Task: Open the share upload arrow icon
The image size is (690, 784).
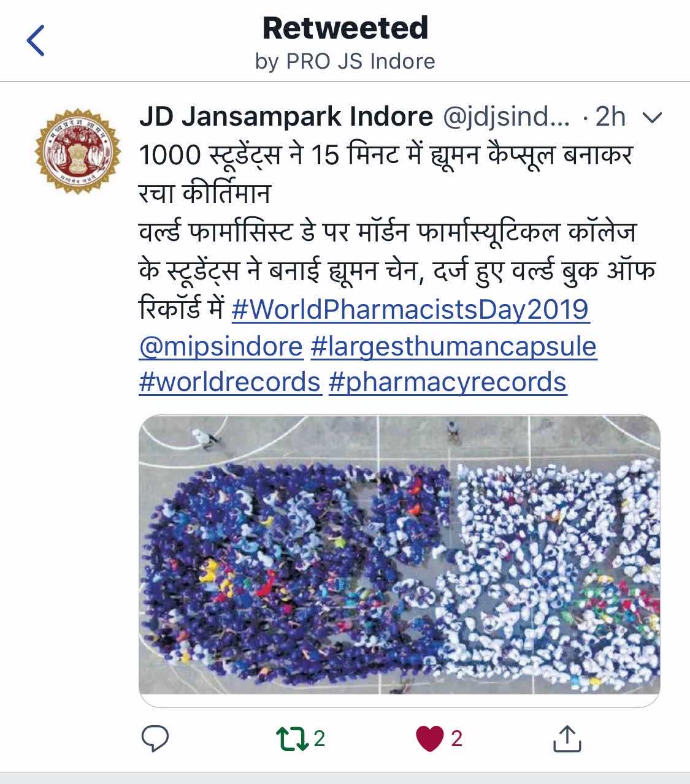Action: pyautogui.click(x=567, y=738)
